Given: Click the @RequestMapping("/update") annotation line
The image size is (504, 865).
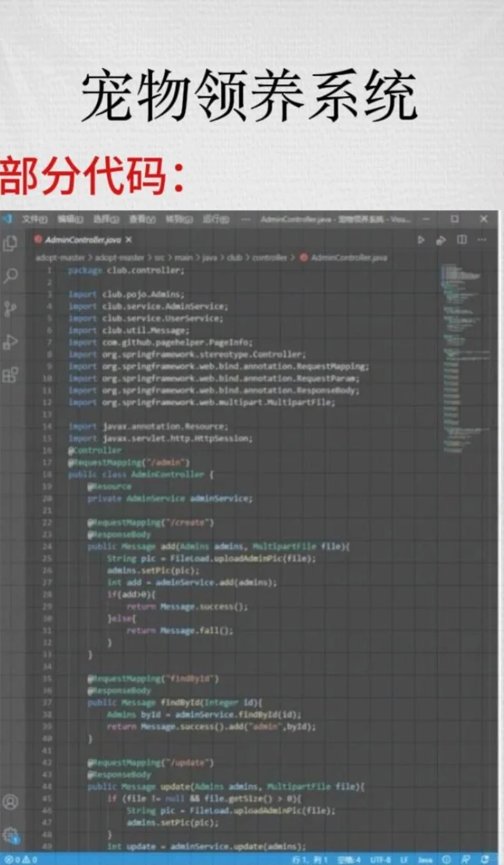Looking at the screenshot, I should click(151, 763).
